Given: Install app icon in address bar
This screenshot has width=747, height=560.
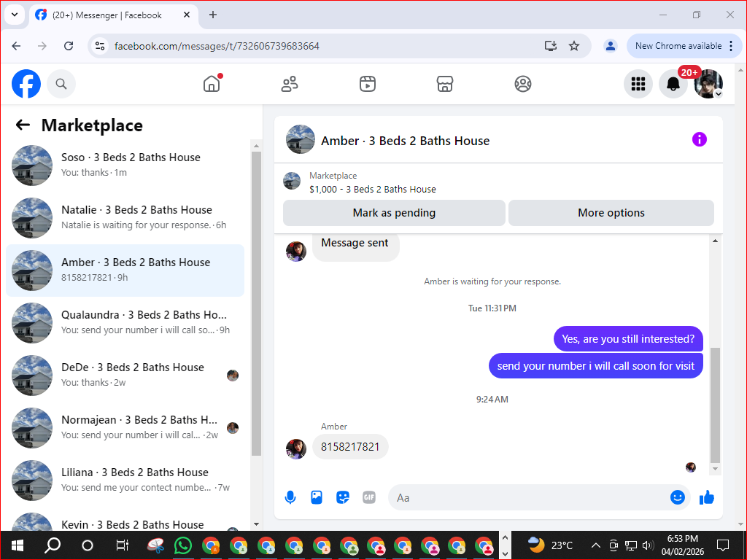Looking at the screenshot, I should [550, 46].
